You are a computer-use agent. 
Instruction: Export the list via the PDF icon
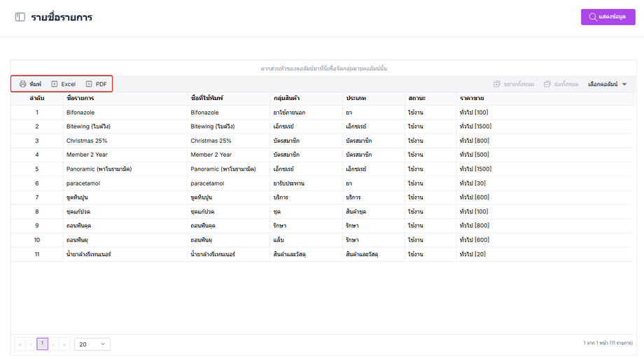point(89,84)
